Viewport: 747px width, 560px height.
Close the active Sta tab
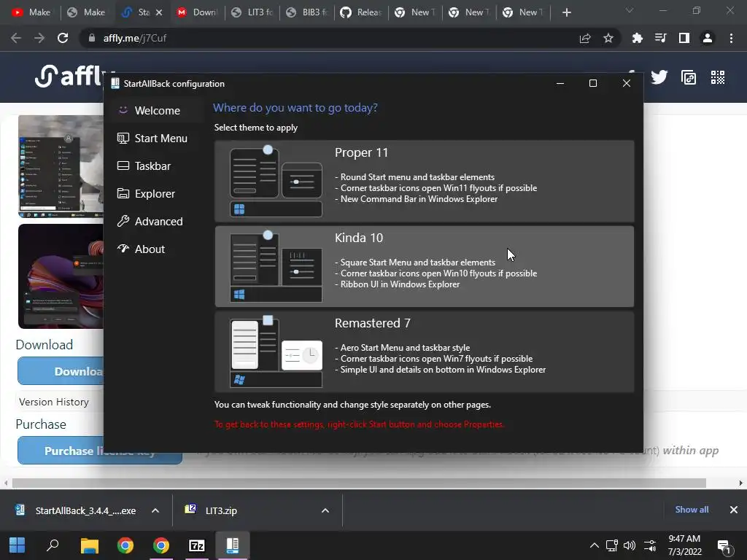[159, 12]
